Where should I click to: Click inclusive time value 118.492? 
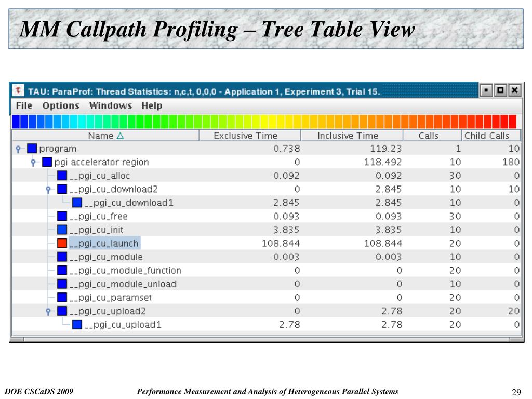pyautogui.click(x=383, y=162)
